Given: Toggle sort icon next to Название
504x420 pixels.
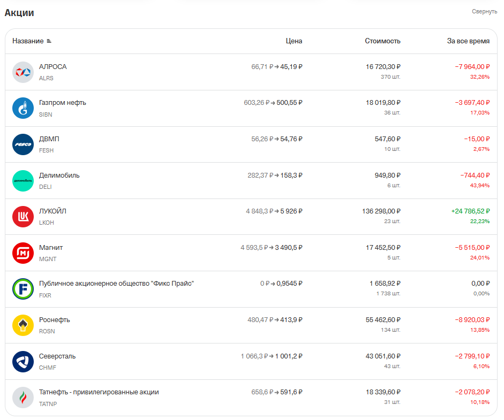Looking at the screenshot, I should [x=49, y=41].
